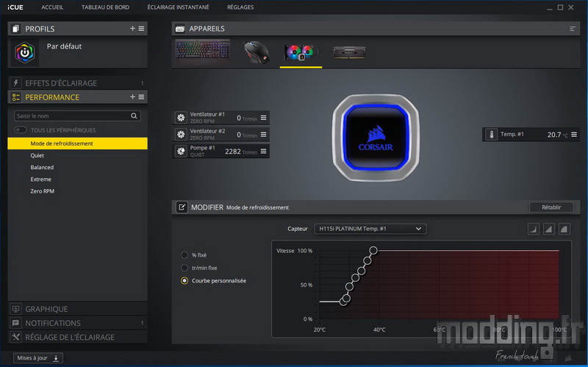Click the lowest curve point near 30°C
Image resolution: width=588 pixels, height=367 pixels.
pyautogui.click(x=343, y=301)
